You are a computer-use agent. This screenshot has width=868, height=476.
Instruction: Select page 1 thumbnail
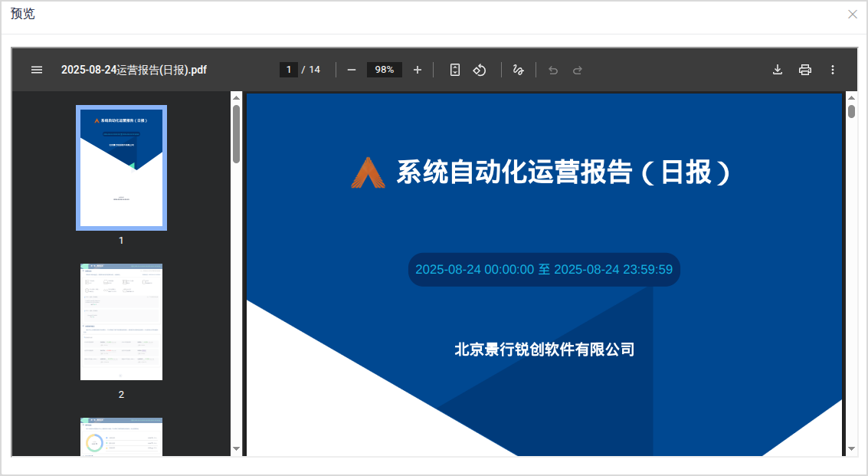pyautogui.click(x=121, y=168)
